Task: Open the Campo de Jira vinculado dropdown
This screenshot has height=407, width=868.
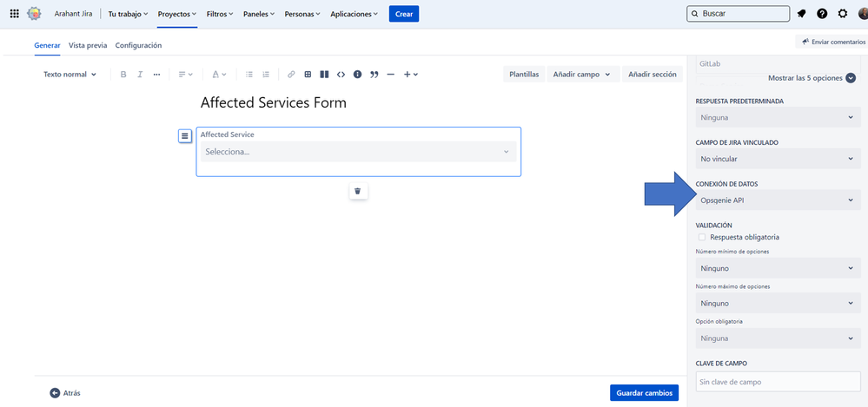Action: coord(778,159)
